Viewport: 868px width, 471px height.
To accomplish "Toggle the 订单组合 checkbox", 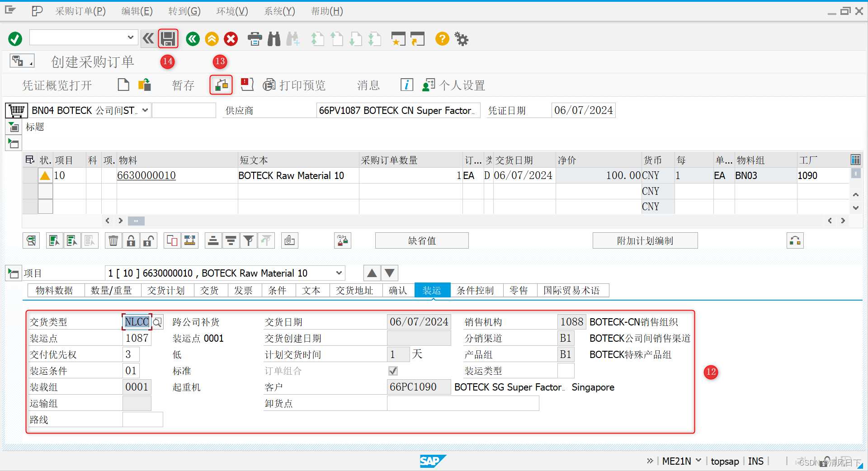I will pyautogui.click(x=393, y=371).
